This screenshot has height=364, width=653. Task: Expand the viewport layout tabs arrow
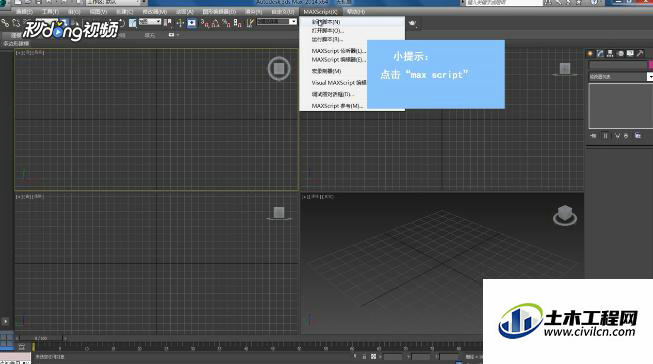click(x=5, y=322)
